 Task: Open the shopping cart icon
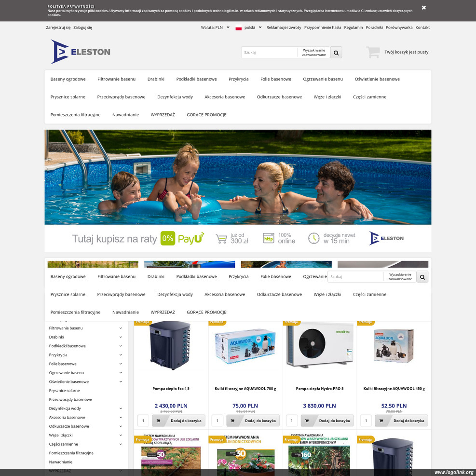point(373,52)
